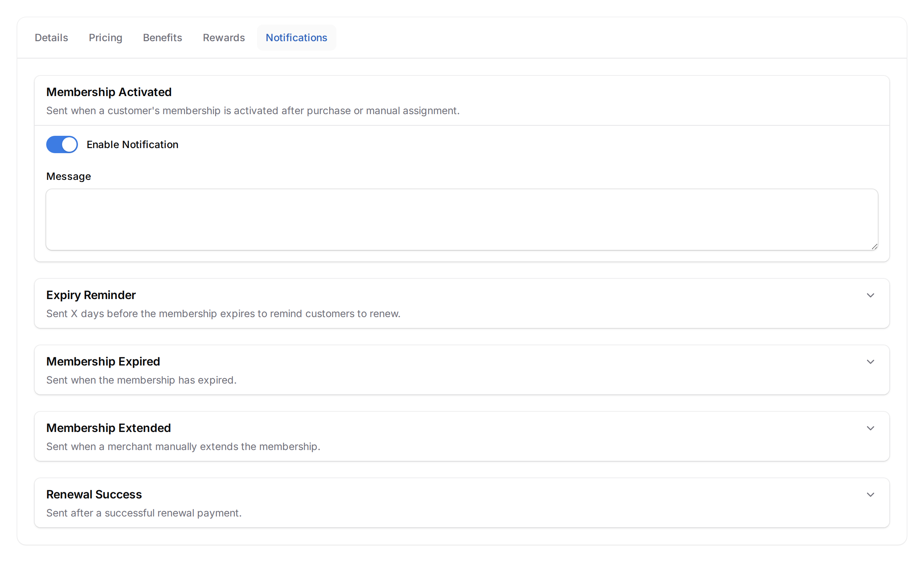This screenshot has height=562, width=924.
Task: Toggle the Enable Notification switch
Action: [x=62, y=144]
